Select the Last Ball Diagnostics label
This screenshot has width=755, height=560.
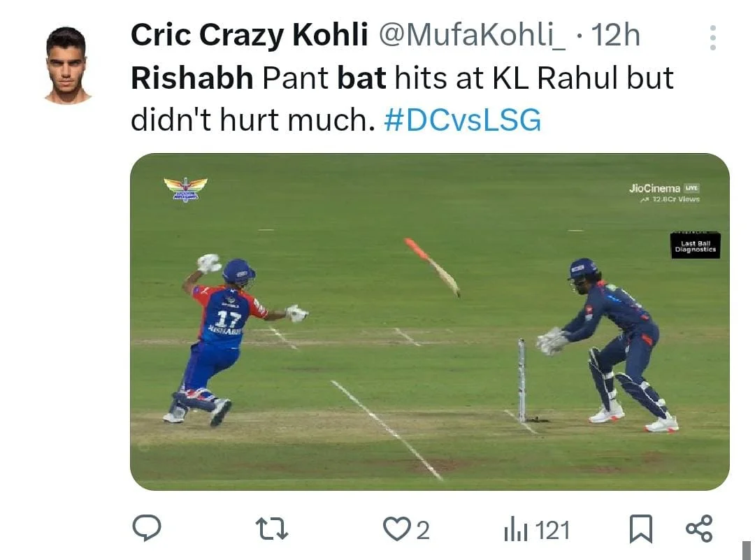(695, 245)
